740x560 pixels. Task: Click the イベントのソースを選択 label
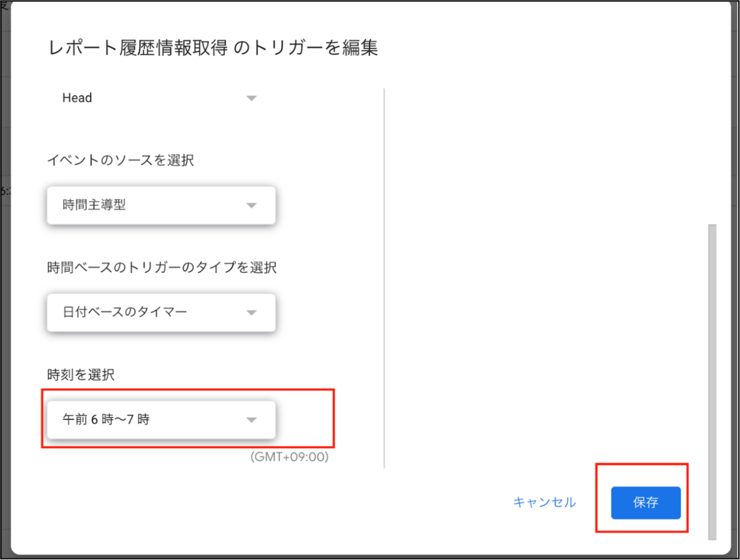(120, 160)
